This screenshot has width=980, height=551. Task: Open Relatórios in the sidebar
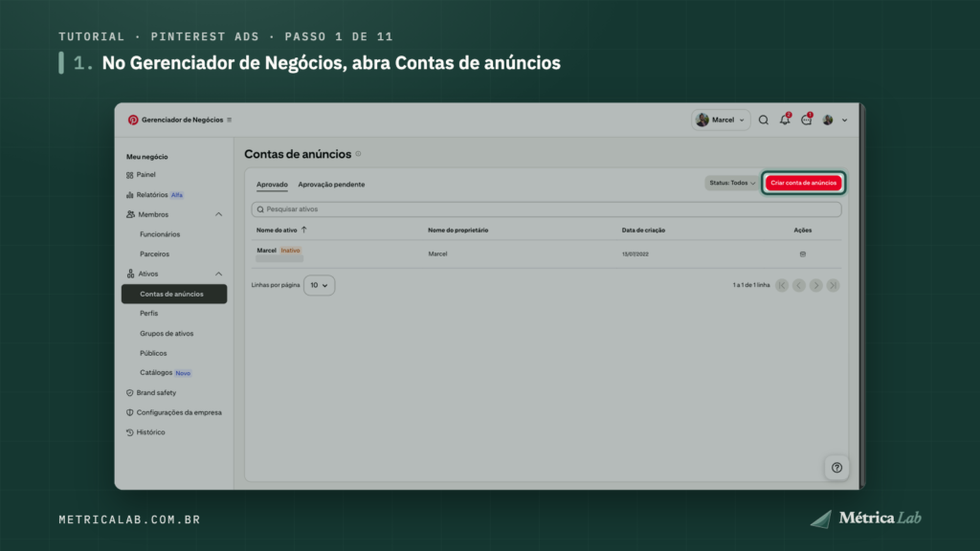[x=152, y=195]
